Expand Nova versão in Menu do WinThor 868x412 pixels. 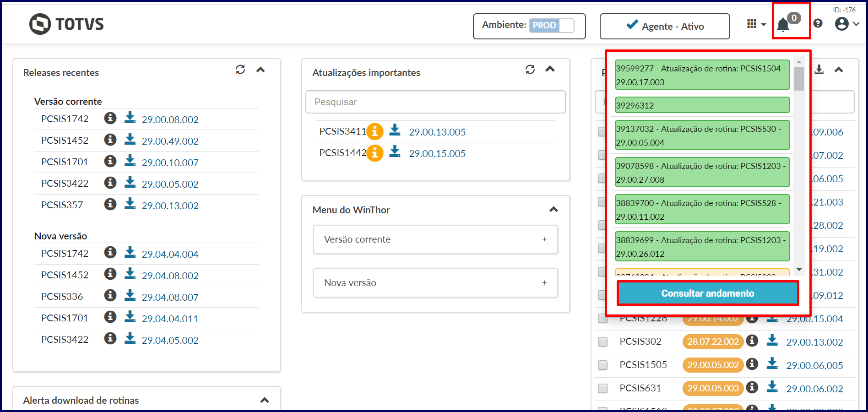[x=435, y=283]
